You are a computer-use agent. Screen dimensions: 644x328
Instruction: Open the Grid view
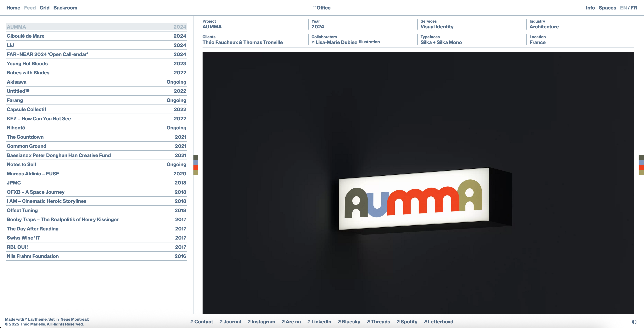pos(44,8)
